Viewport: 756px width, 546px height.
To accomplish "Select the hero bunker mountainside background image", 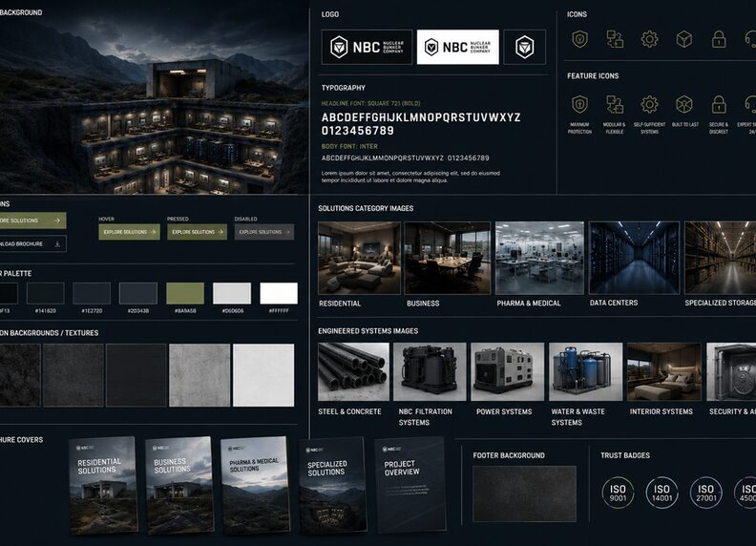I will (155, 96).
